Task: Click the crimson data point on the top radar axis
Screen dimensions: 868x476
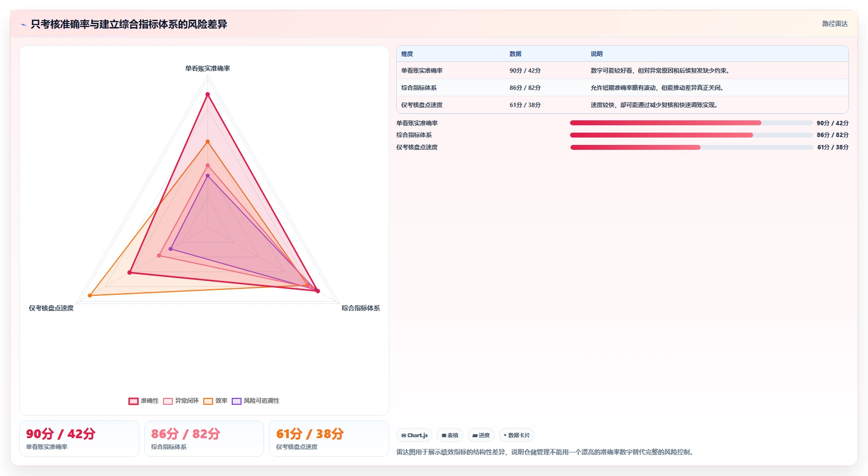Action: [208, 94]
